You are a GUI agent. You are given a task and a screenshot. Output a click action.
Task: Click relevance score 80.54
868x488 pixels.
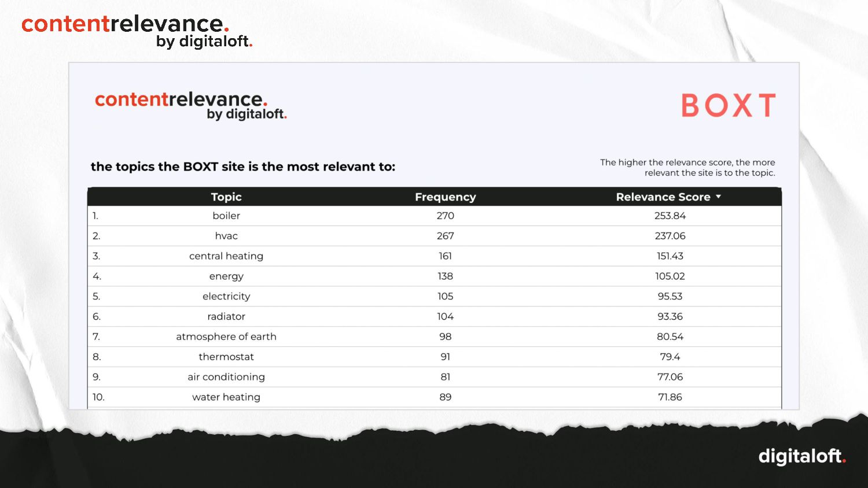pos(670,337)
